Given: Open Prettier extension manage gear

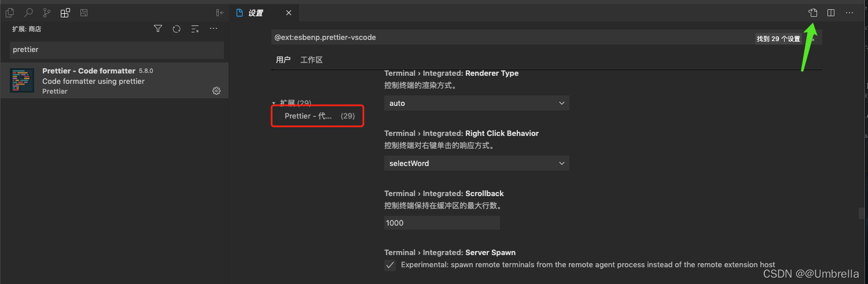Looking at the screenshot, I should tap(216, 91).
